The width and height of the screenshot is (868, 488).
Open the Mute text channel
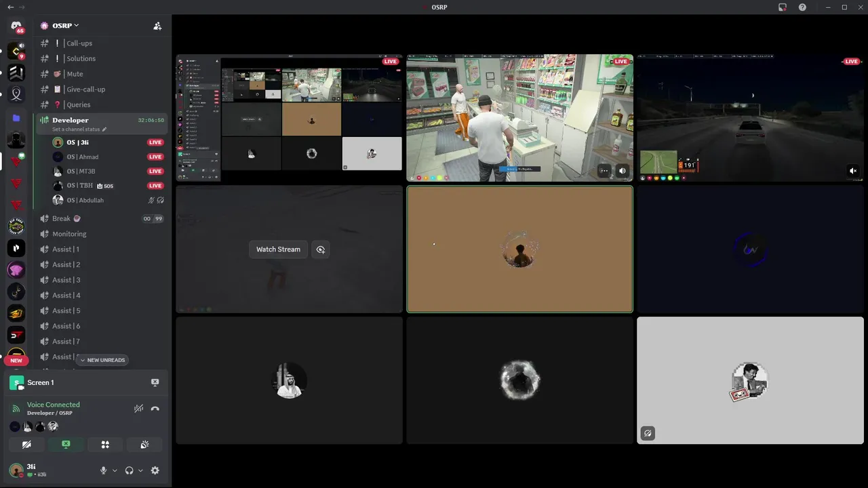point(102,74)
